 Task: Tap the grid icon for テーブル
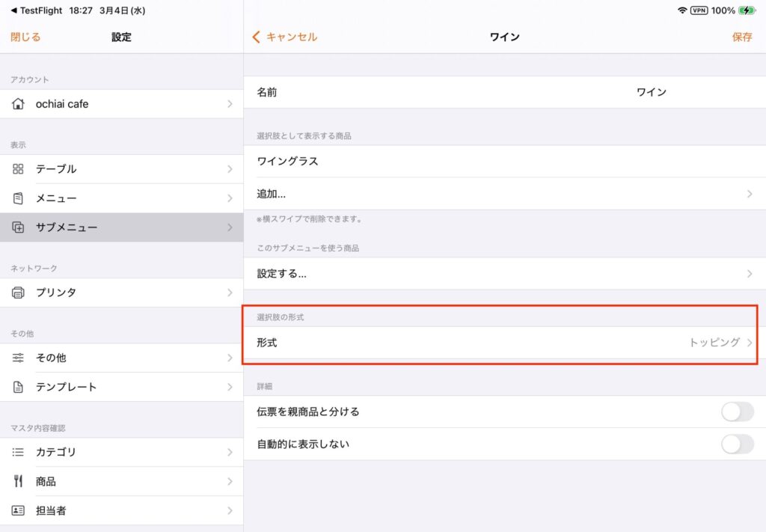click(19, 169)
